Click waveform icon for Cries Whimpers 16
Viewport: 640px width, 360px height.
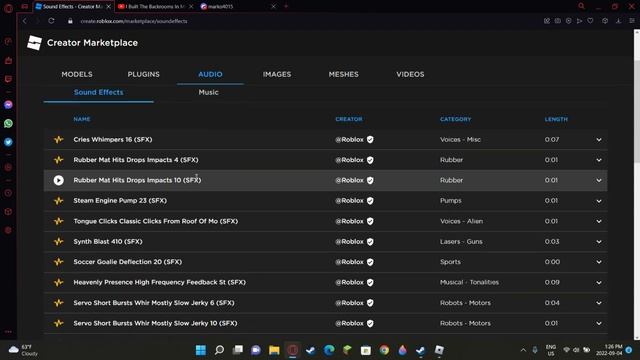58,140
